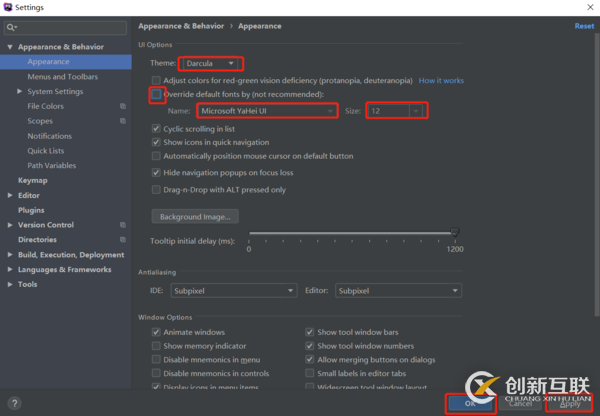
Task: Enable Override default fonts checkbox
Action: (x=156, y=94)
